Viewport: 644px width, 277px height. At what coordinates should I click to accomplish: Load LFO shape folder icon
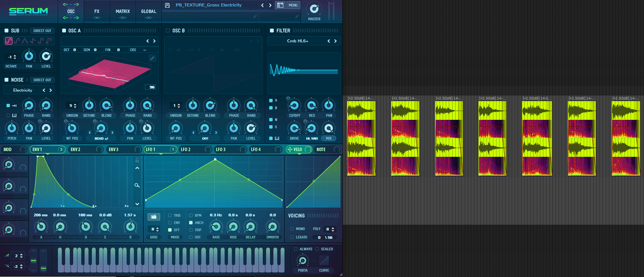pos(154,217)
